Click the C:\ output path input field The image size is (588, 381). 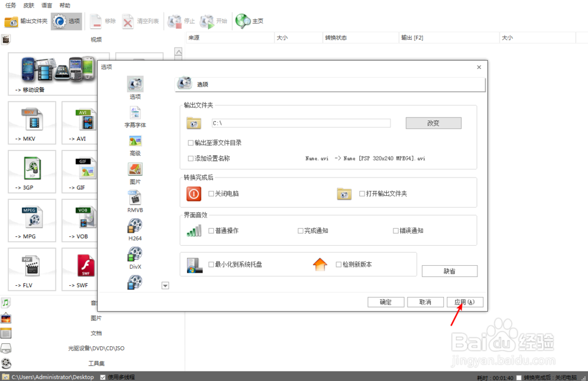click(302, 122)
